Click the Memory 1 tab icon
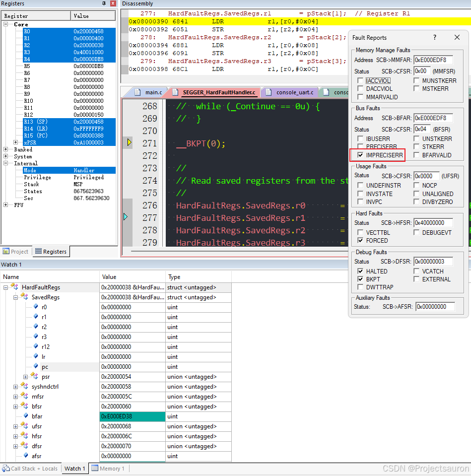 pyautogui.click(x=94, y=468)
